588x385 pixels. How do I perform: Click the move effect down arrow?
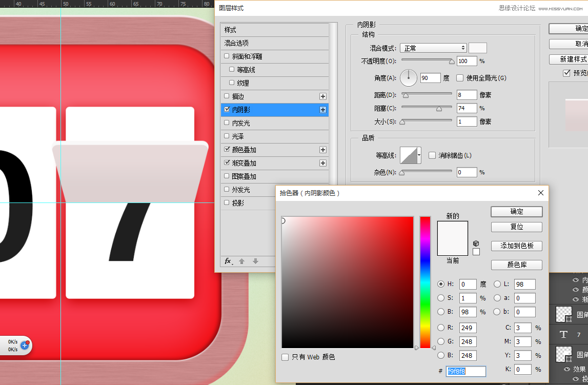coord(255,261)
